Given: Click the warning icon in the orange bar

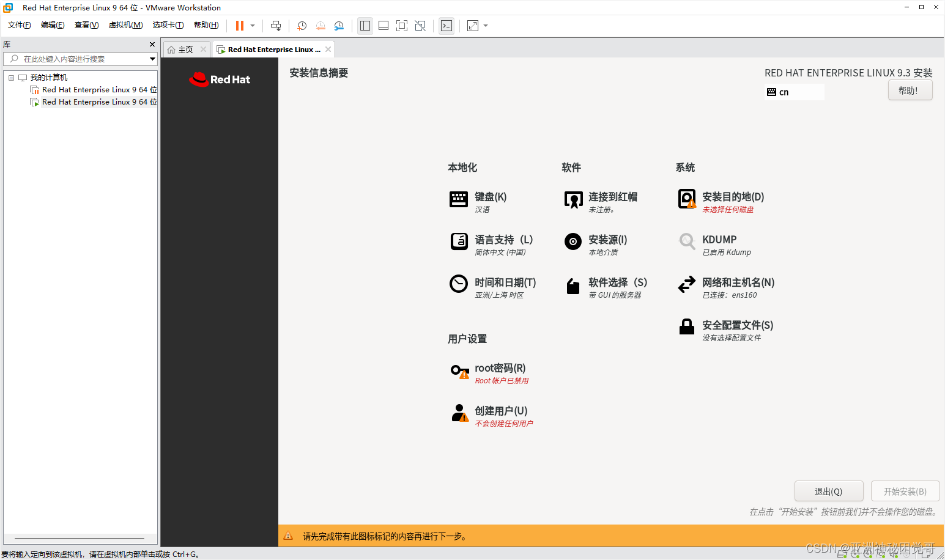Looking at the screenshot, I should pyautogui.click(x=289, y=536).
